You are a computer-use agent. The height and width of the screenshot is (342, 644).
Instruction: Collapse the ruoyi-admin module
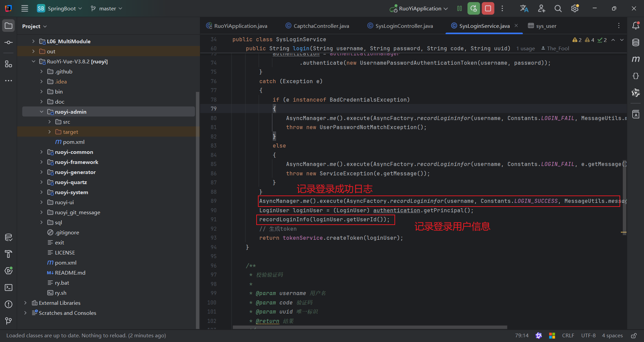[x=41, y=112]
